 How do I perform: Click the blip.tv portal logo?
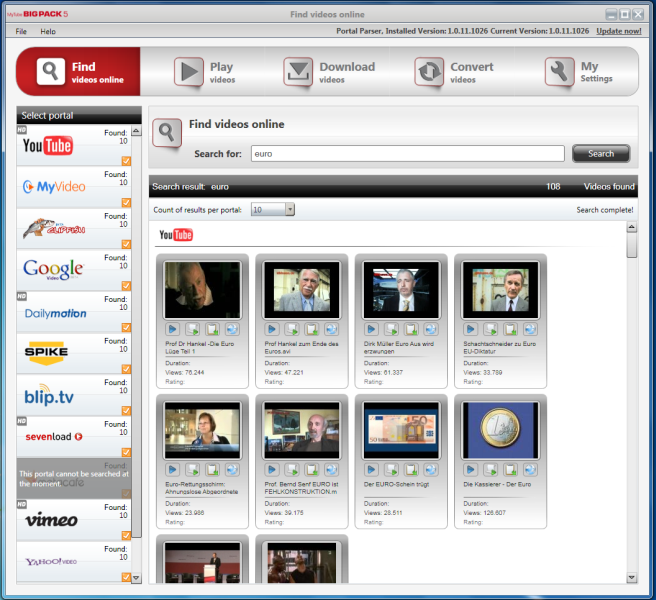pos(49,395)
